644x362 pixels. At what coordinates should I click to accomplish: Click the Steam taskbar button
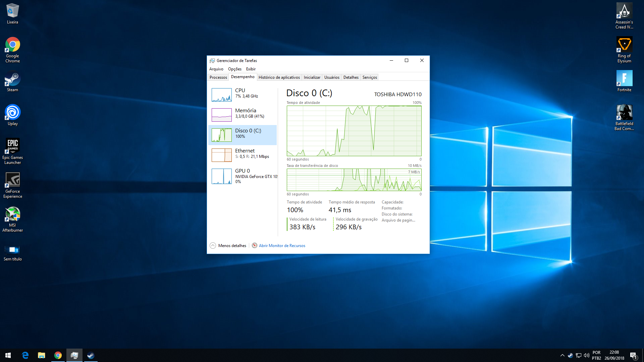91,355
